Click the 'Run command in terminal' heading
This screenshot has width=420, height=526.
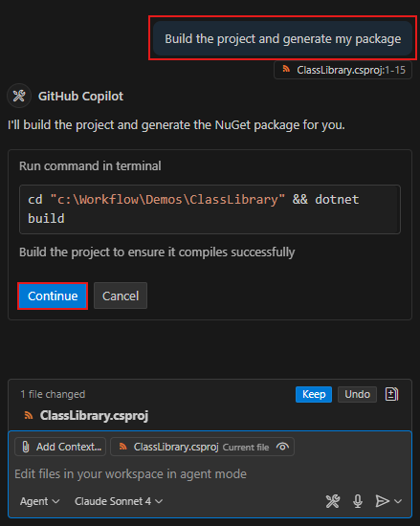point(90,165)
